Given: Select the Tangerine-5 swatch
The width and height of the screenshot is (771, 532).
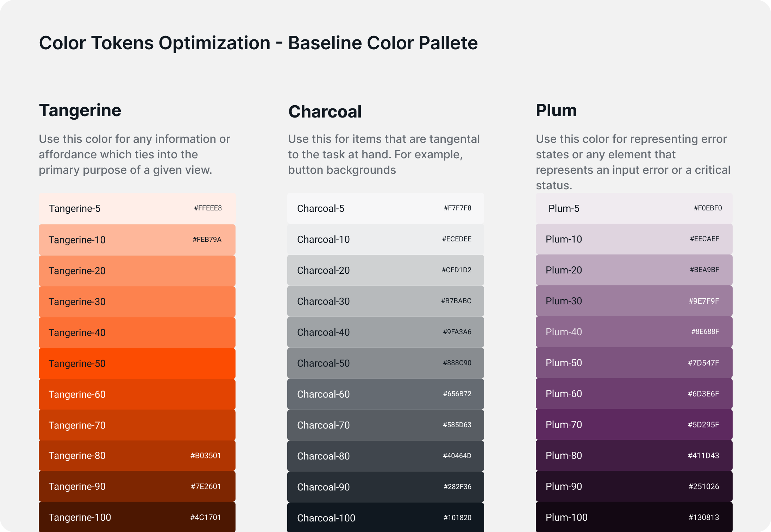Looking at the screenshot, I should coord(137,208).
